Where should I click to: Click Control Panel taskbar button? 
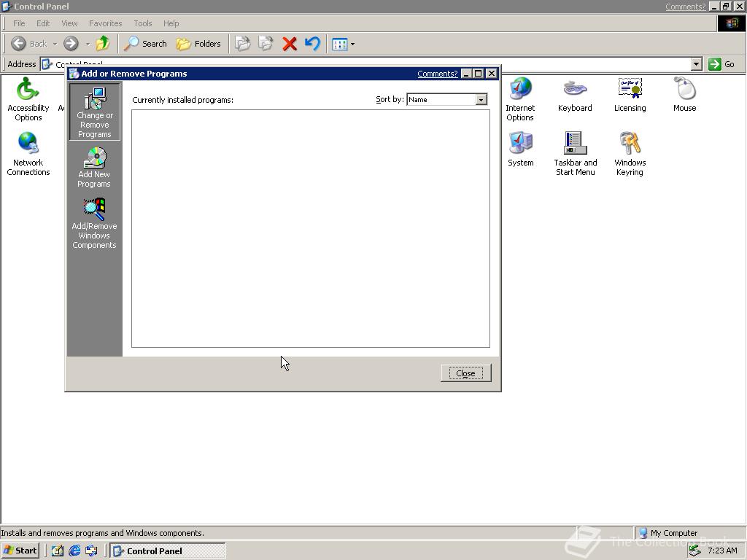168,551
